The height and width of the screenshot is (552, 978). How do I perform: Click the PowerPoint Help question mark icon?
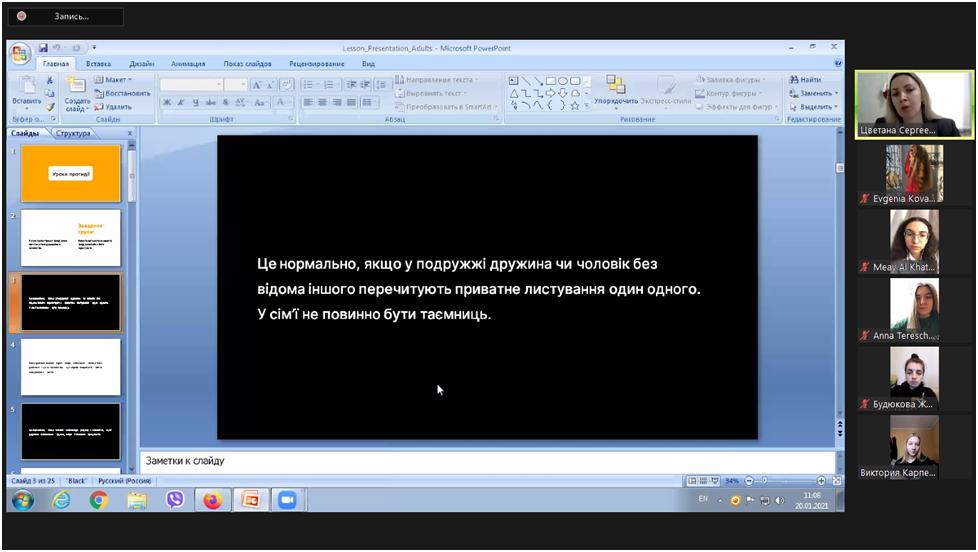click(837, 63)
